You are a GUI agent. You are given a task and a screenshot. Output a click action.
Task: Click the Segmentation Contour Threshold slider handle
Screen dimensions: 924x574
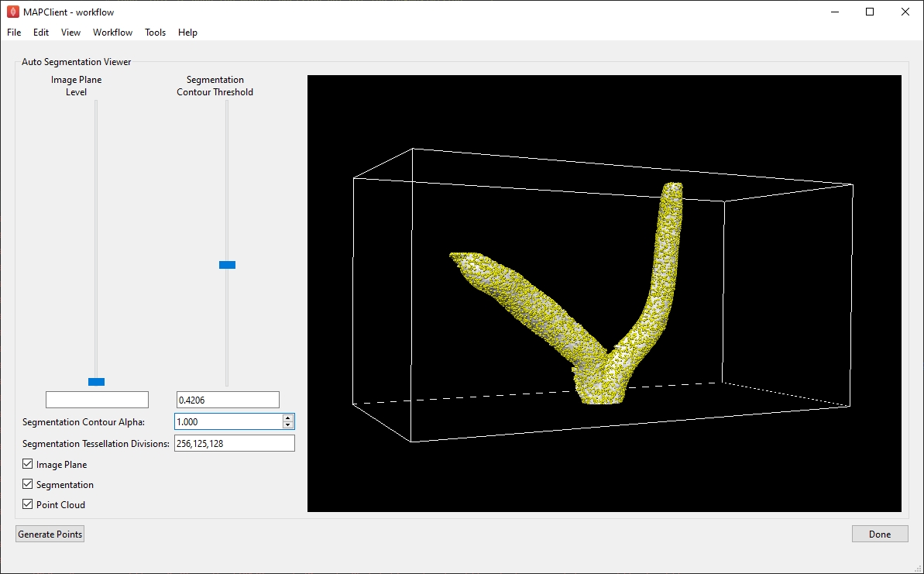coord(228,265)
